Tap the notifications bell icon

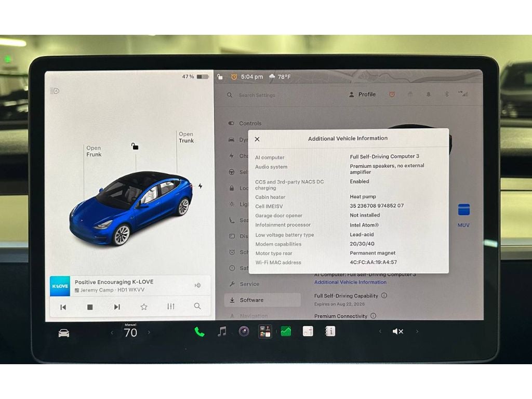point(428,95)
